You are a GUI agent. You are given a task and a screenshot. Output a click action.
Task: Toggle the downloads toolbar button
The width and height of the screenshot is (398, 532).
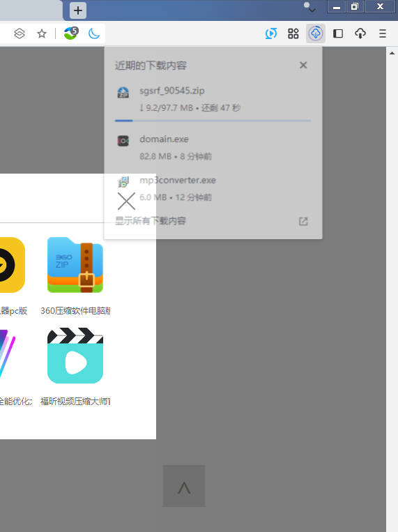tap(316, 33)
